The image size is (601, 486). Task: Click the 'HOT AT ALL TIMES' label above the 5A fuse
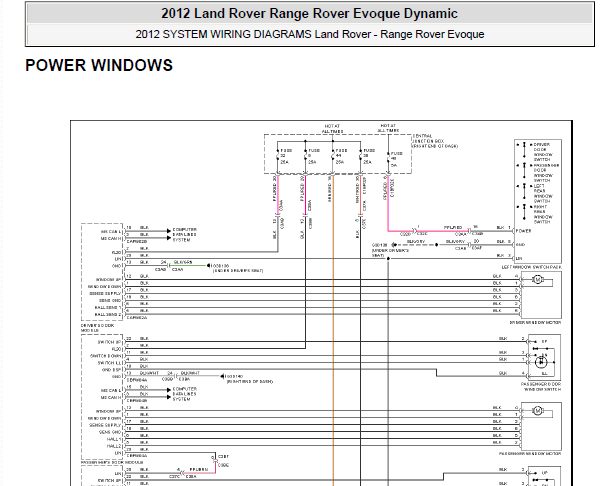[388, 128]
